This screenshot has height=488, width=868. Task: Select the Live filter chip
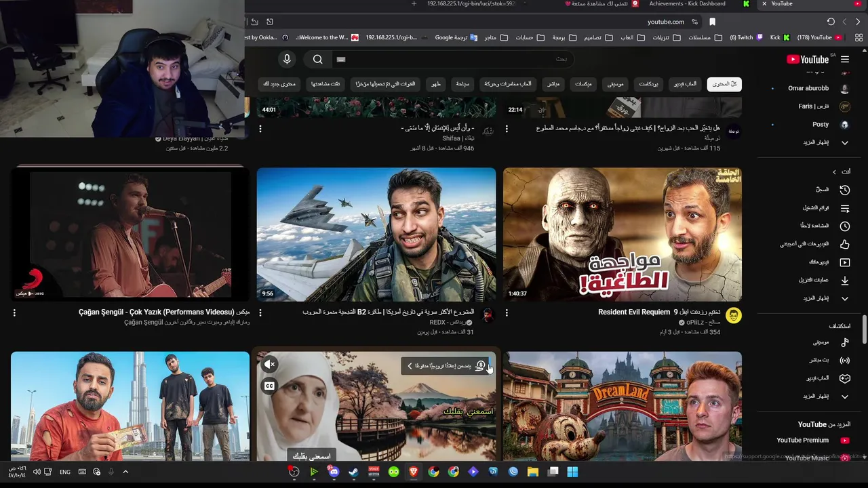(553, 84)
